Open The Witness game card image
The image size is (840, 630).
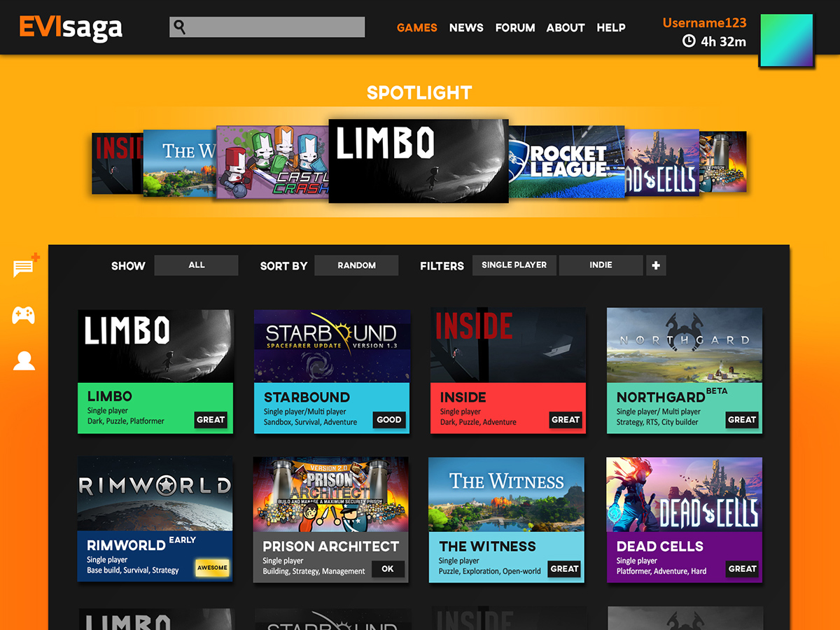coord(506,494)
